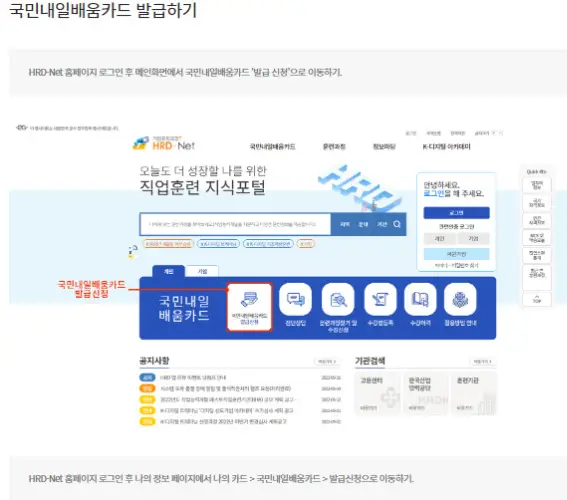This screenshot has width=567, height=500.
Task: Click the 공지사항 more link
Action: 327,362
